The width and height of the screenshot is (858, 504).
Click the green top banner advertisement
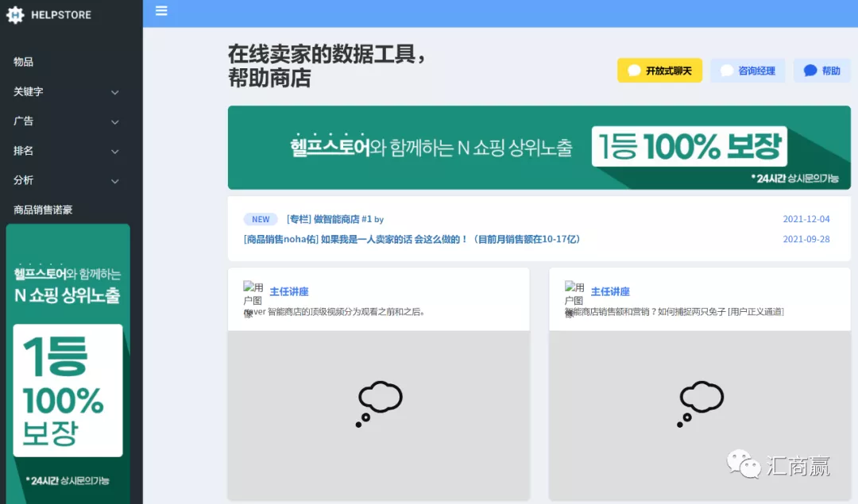pos(539,148)
